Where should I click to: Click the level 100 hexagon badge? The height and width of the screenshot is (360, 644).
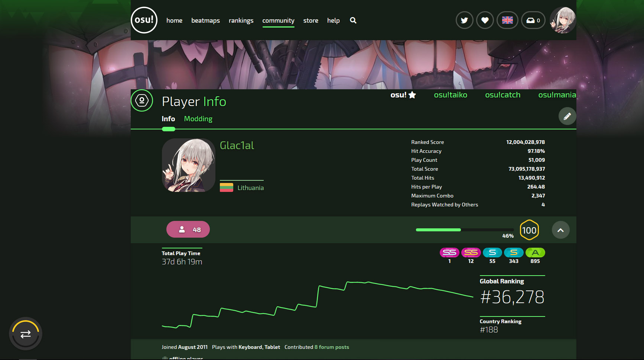[529, 230]
